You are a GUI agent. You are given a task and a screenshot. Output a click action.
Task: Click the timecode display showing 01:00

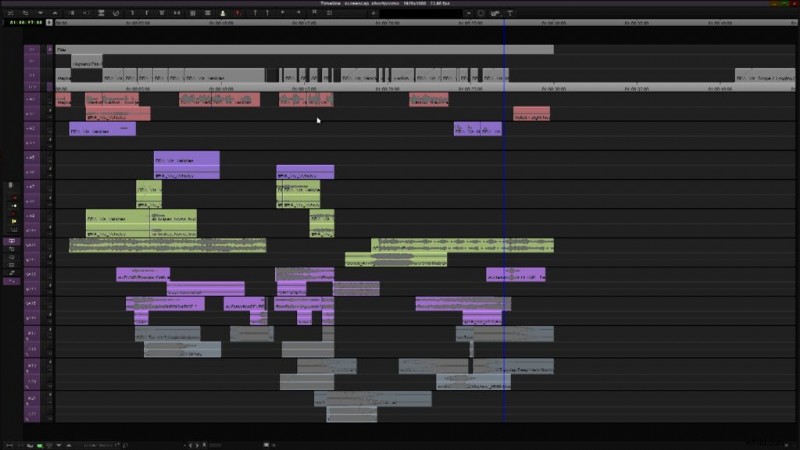pos(26,22)
